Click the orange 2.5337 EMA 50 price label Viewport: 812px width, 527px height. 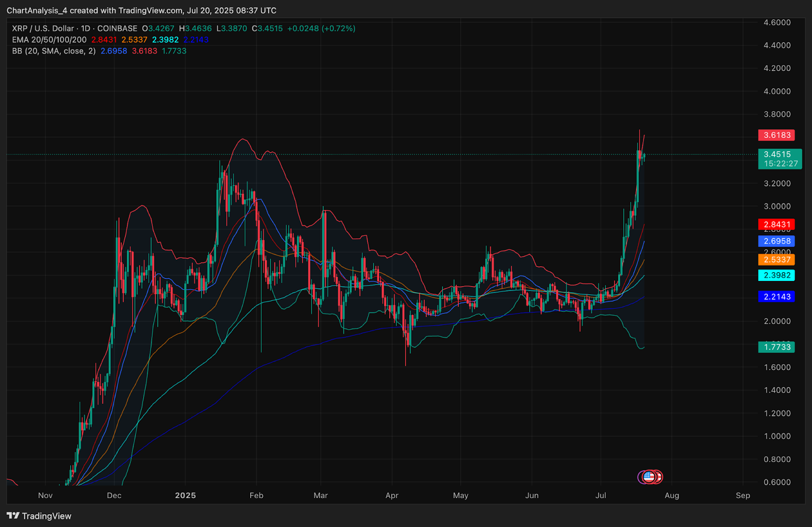(776, 260)
